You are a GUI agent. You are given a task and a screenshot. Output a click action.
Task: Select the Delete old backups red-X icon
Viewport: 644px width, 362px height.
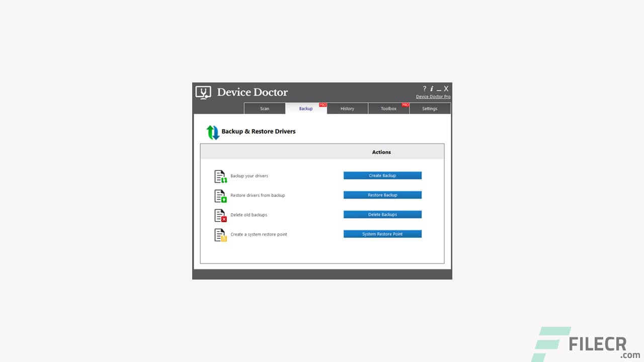tap(220, 215)
